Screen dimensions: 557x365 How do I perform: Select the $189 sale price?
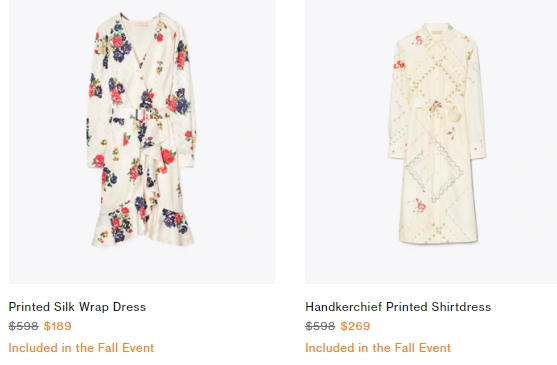(x=58, y=326)
